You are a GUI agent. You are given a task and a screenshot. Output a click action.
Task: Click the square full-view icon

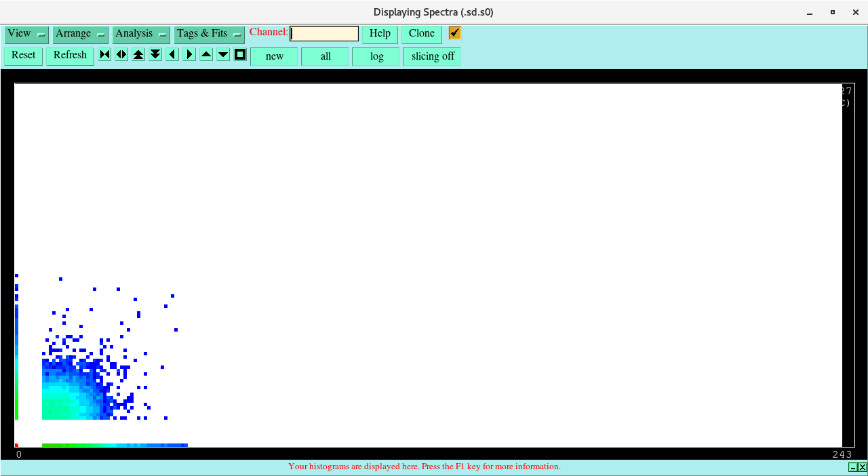coord(240,55)
